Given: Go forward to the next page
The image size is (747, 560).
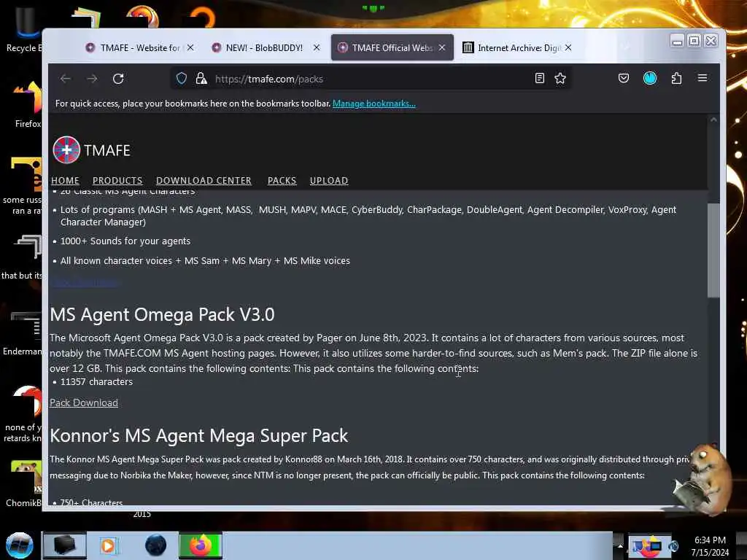Looking at the screenshot, I should point(92,79).
